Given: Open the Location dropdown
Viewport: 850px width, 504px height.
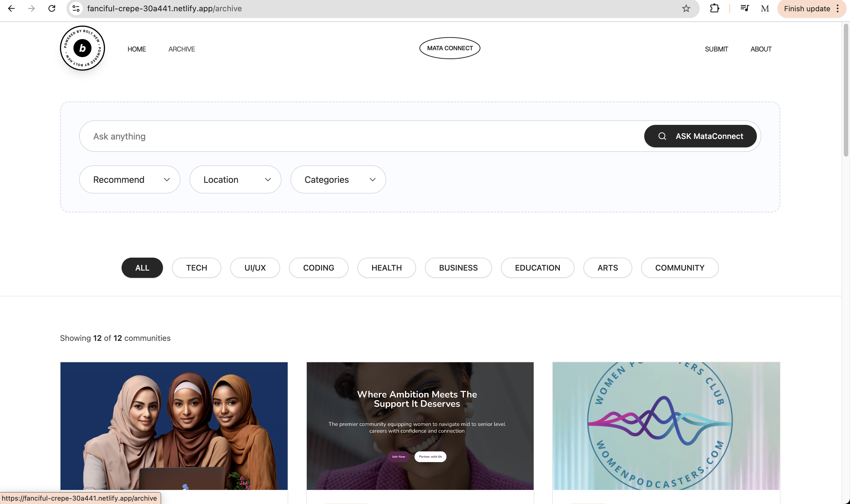Looking at the screenshot, I should [x=235, y=179].
